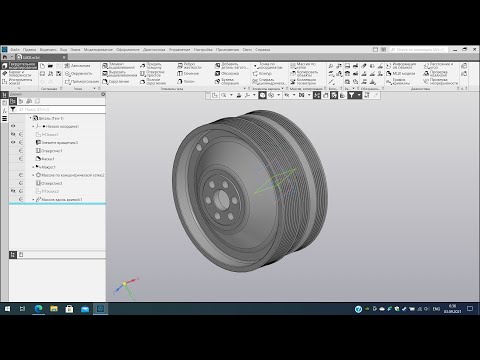Expand the Начало координат tree node

pyautogui.click(x=33, y=126)
